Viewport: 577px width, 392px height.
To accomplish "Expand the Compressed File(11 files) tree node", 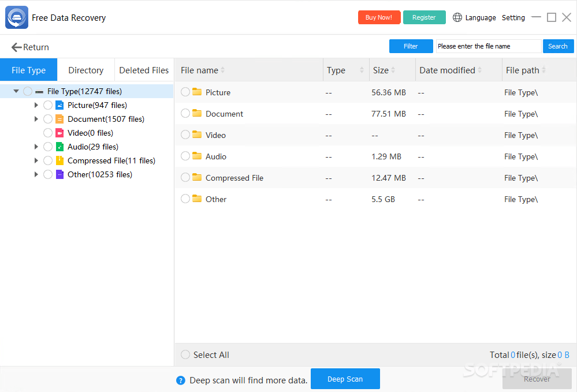I will click(x=36, y=160).
